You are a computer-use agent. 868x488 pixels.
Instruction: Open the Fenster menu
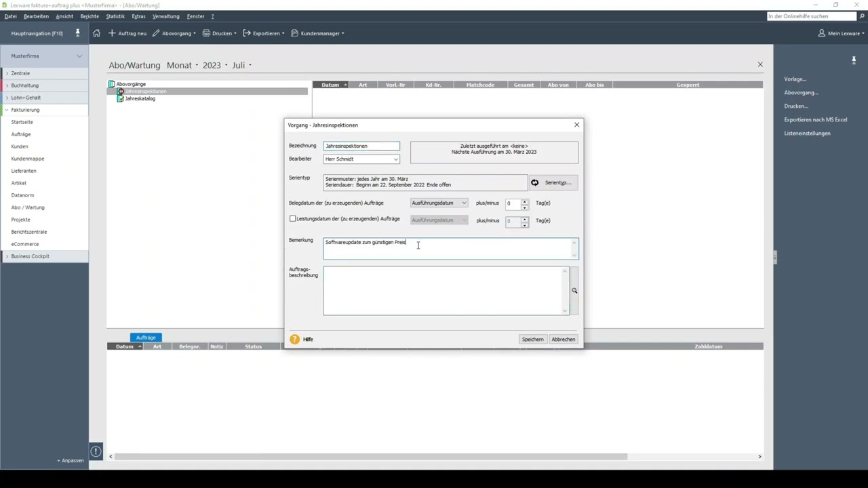pyautogui.click(x=195, y=16)
